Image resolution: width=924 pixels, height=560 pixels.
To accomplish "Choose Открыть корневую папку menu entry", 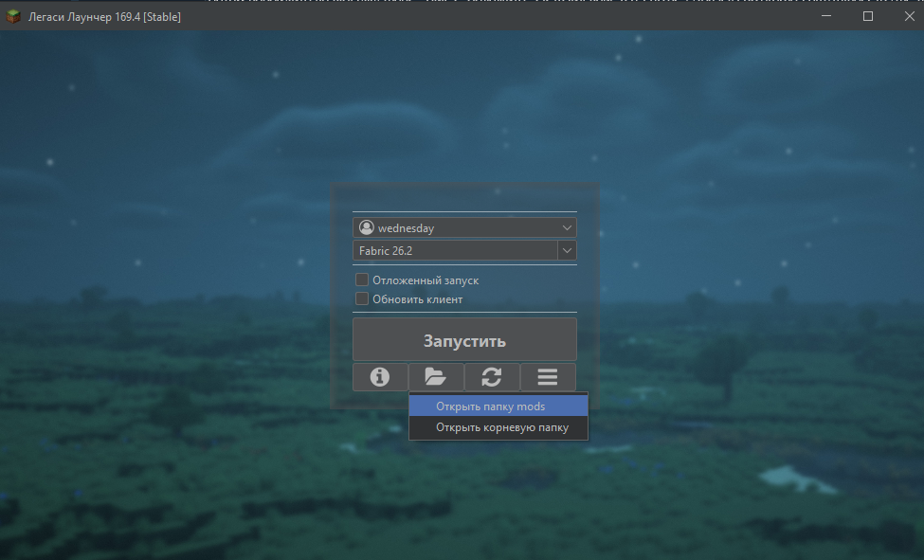I will click(498, 427).
